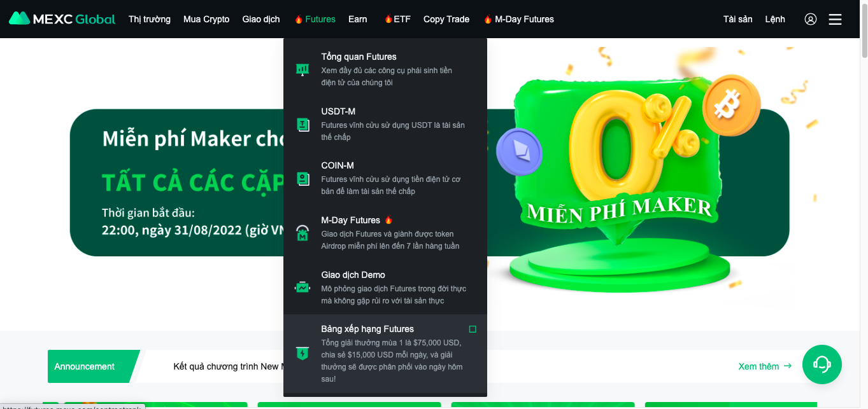Open the Tài sản dropdown

tap(737, 19)
